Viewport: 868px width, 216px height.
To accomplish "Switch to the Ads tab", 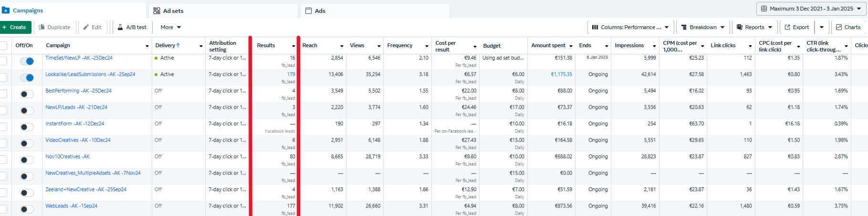I will pos(320,10).
